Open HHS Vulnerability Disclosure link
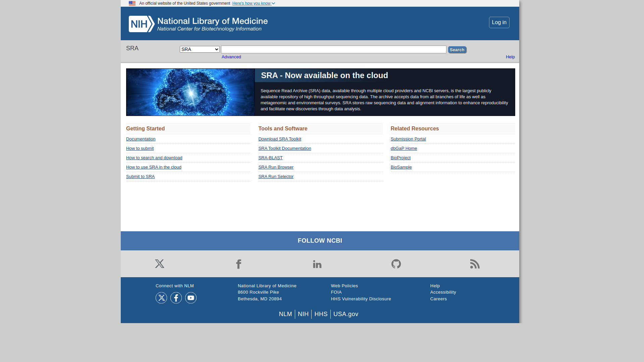Screen dimensions: 644x362 [361, 299]
